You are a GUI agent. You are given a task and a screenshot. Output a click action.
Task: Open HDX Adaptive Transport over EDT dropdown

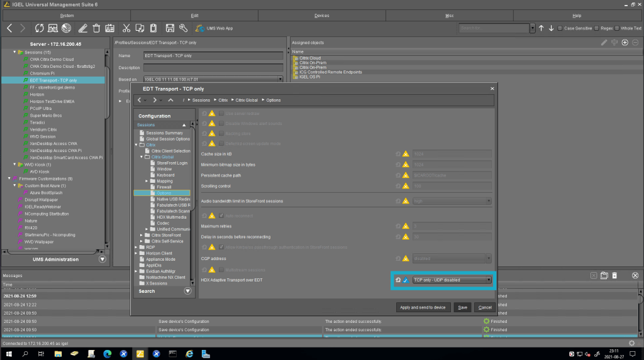[452, 280]
